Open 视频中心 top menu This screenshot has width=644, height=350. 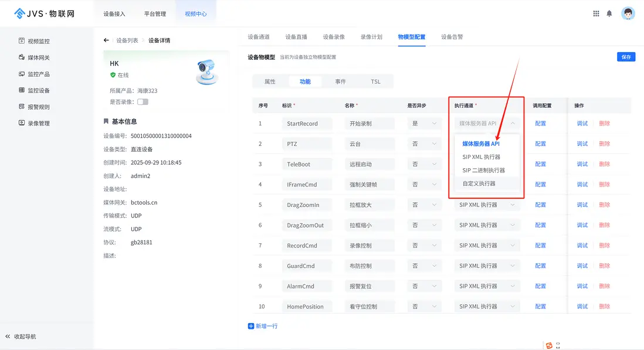pos(195,14)
